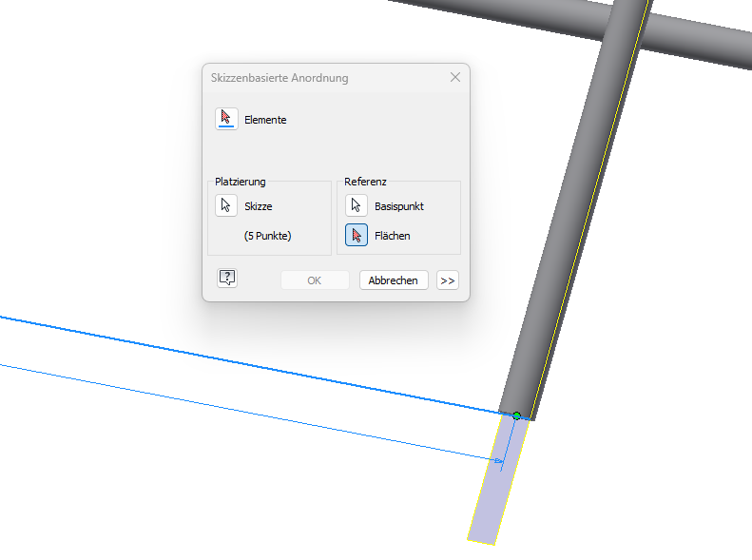Toggle the Flächen selection arrow
The image size is (752, 560).
[357, 235]
